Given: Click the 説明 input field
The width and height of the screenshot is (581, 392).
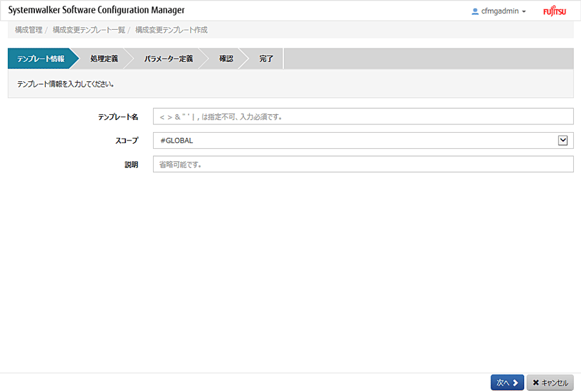Looking at the screenshot, I should (363, 164).
